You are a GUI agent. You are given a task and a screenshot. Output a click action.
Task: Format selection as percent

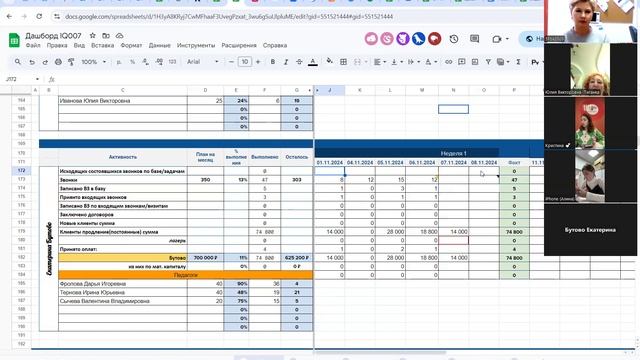[132, 62]
